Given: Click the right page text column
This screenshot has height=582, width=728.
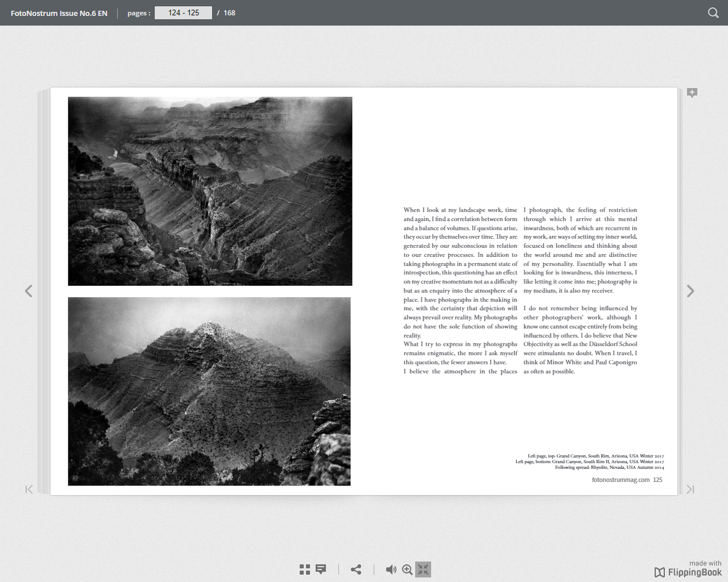Looking at the screenshot, I should [580, 290].
